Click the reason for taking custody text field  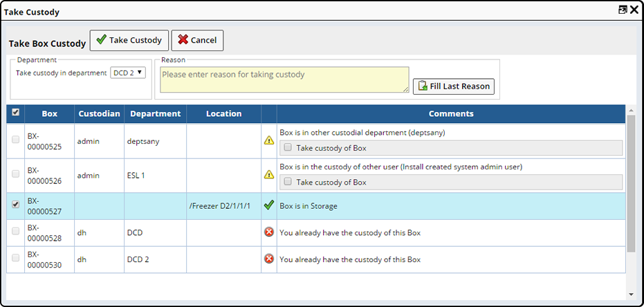pos(284,80)
